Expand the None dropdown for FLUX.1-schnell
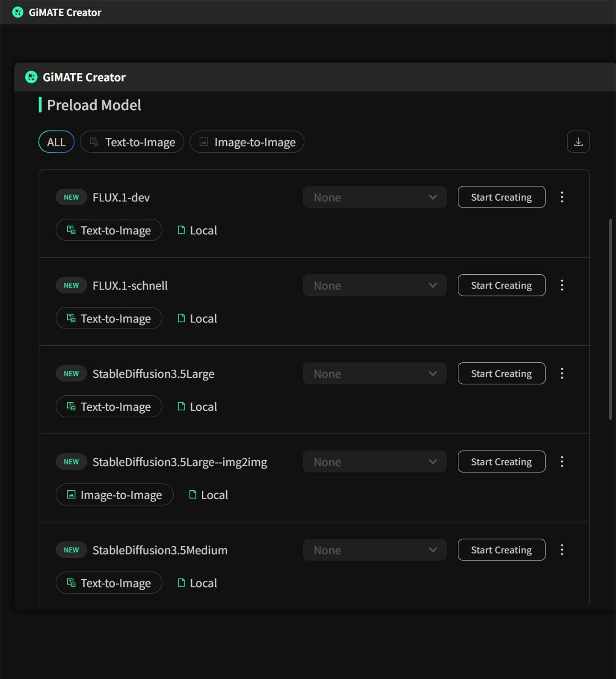 coord(375,285)
